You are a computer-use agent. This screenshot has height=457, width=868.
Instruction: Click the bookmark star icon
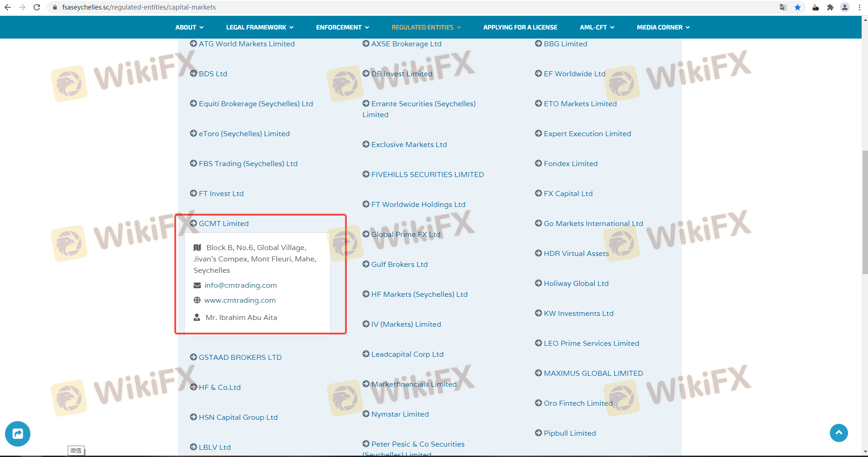[798, 7]
